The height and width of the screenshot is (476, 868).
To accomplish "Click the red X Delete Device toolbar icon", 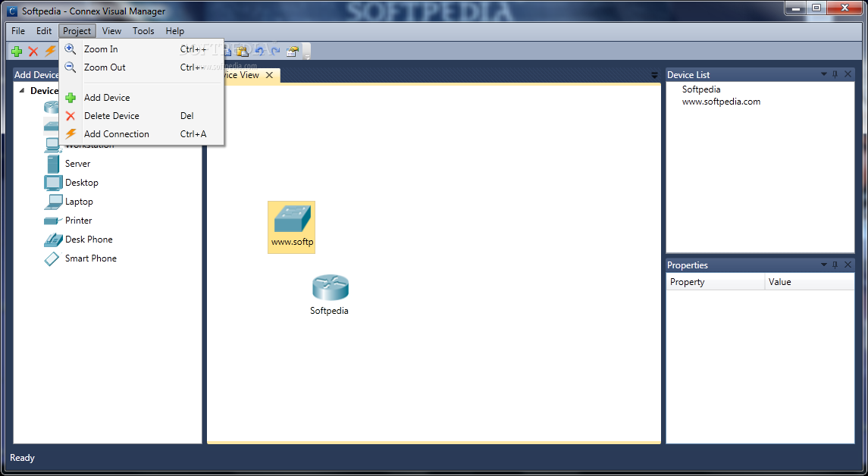I will 33,52.
